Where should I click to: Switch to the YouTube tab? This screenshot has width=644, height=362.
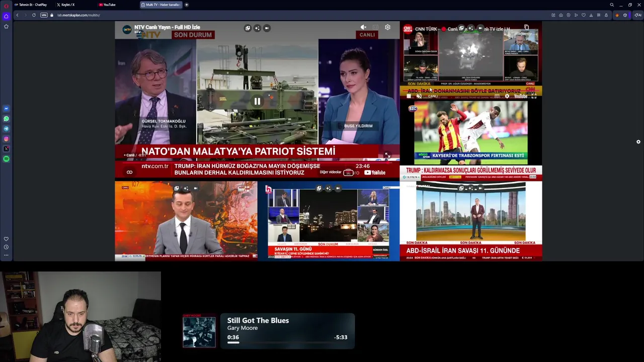point(107,5)
